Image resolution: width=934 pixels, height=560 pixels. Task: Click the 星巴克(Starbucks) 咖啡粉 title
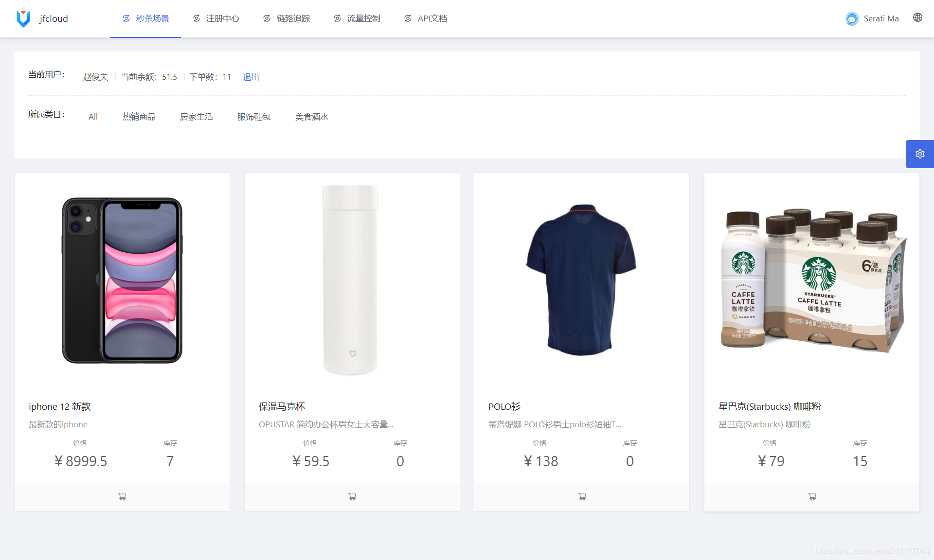click(x=770, y=406)
